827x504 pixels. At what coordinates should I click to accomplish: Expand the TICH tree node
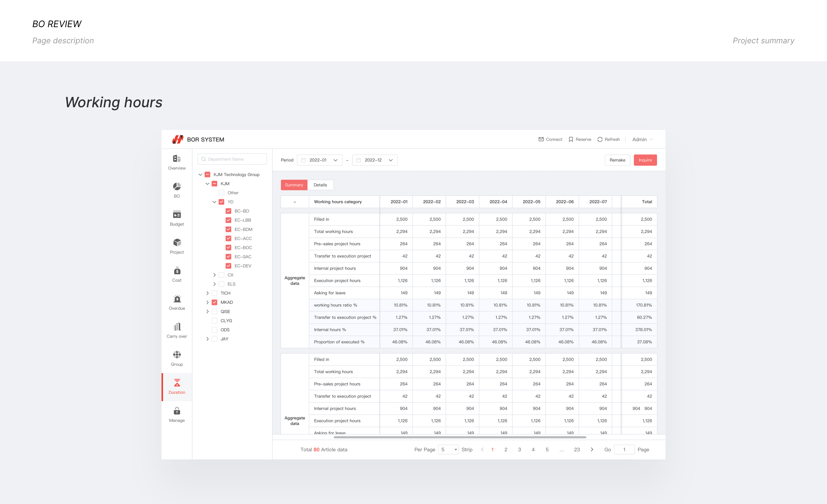coord(207,293)
